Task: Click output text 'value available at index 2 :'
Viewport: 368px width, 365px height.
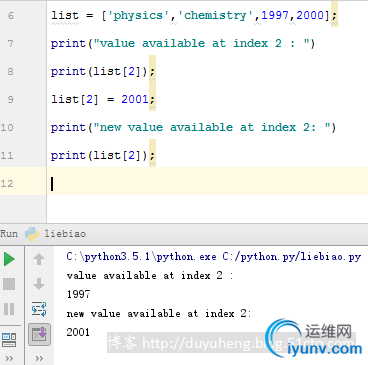Action: (150, 276)
